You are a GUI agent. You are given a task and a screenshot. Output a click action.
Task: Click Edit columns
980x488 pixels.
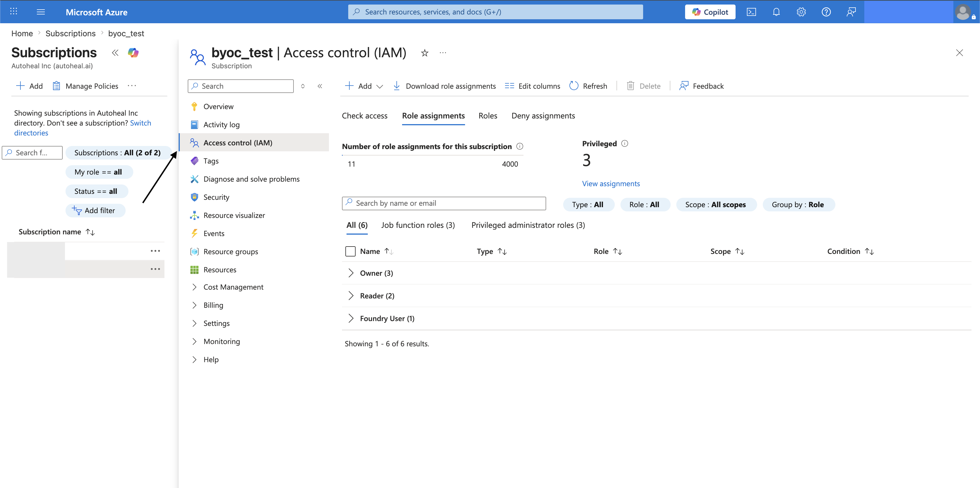[x=533, y=86]
